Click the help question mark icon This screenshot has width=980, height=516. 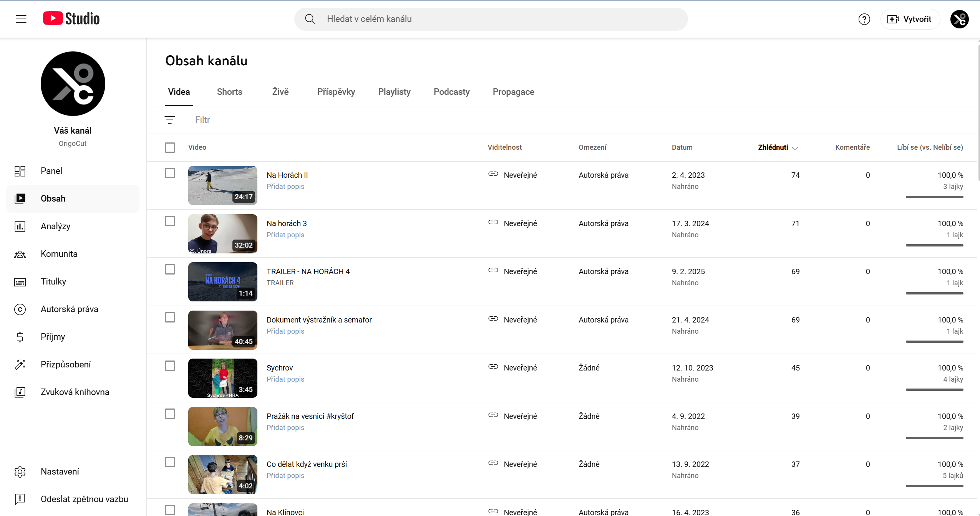pyautogui.click(x=864, y=19)
